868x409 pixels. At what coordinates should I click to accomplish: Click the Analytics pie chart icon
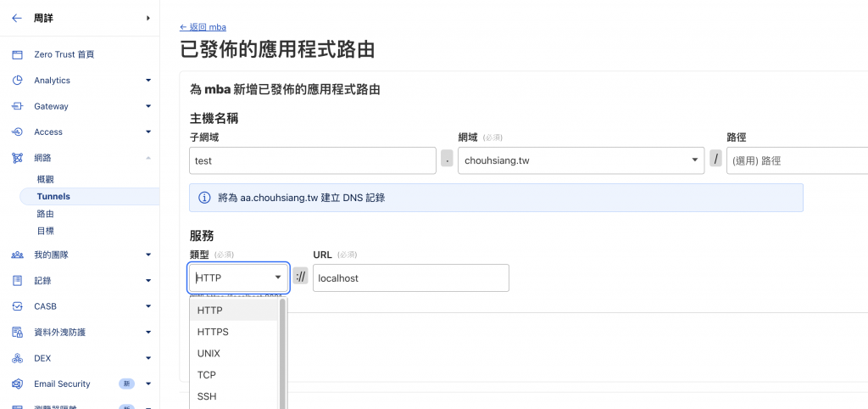coord(17,81)
